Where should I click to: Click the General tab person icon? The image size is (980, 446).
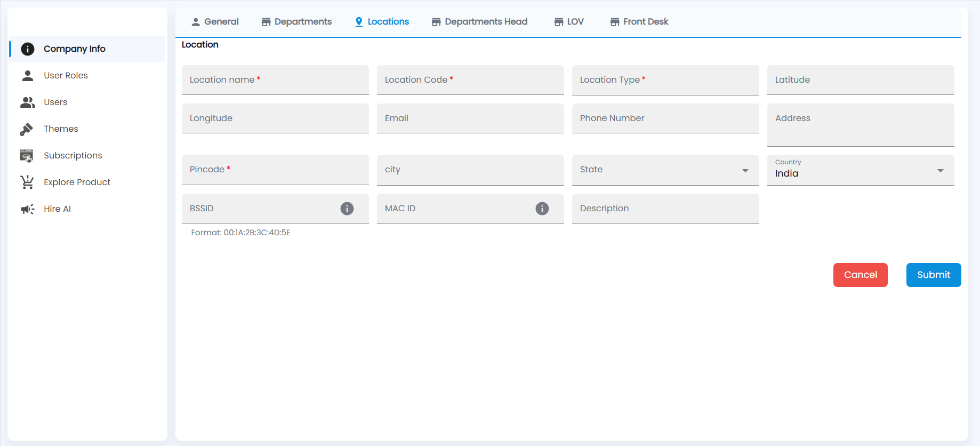coord(196,22)
